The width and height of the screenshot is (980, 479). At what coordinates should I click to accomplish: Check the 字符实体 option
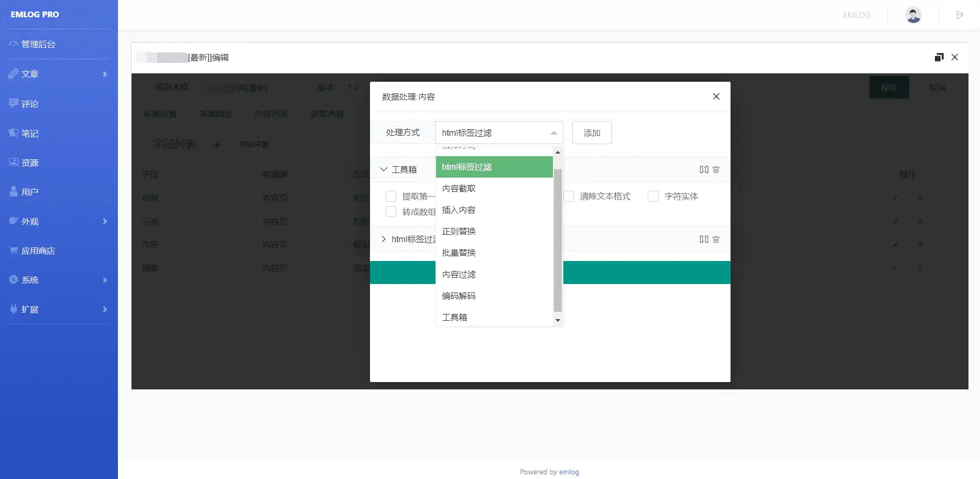click(x=653, y=197)
